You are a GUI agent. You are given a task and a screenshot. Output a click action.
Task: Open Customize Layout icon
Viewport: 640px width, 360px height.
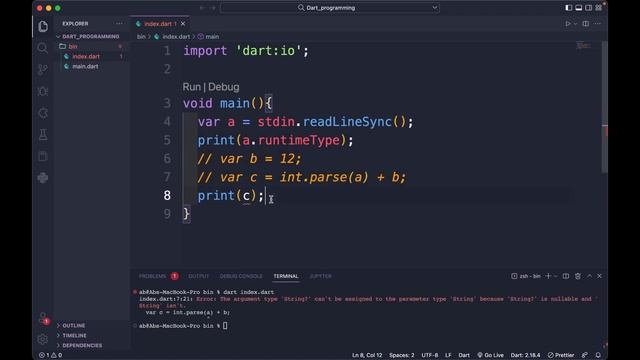(598, 8)
